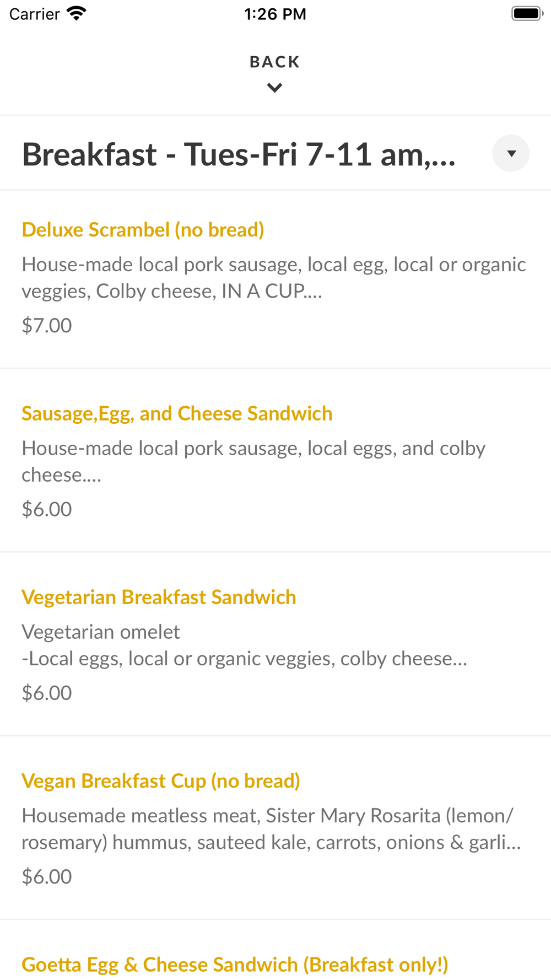Open the menu category dropdown arrow
Viewport: 551px width, 980px height.
point(511,153)
